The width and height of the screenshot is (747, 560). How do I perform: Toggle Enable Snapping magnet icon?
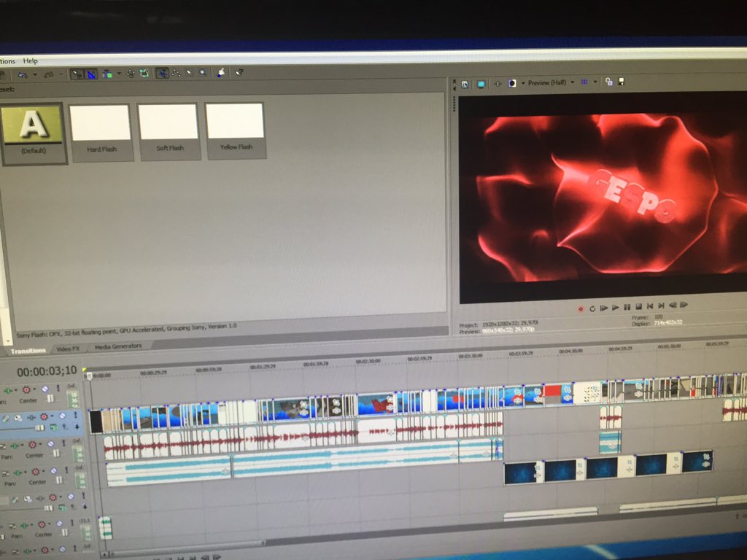(77, 74)
